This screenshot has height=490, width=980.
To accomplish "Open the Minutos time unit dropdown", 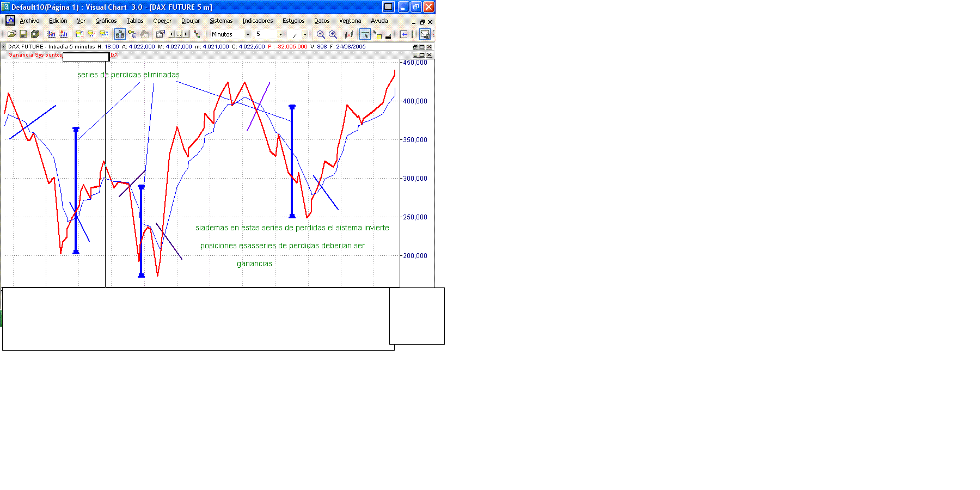I will click(248, 34).
